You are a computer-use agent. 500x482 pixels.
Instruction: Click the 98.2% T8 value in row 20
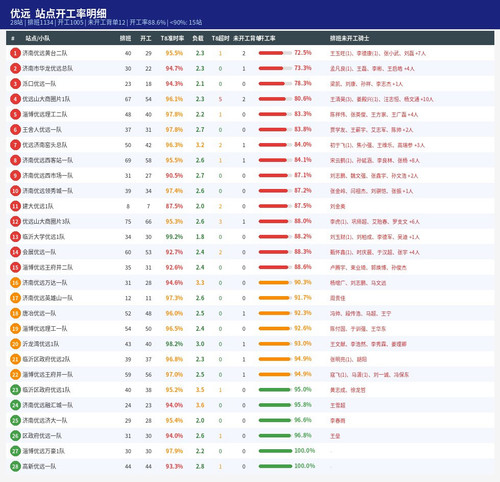tap(174, 344)
